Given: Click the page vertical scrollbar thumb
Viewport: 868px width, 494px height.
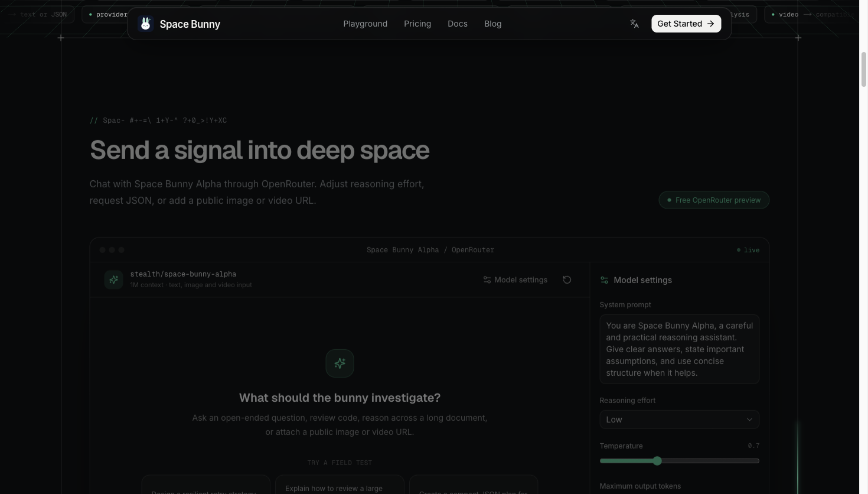Looking at the screenshot, I should pyautogui.click(x=863, y=70).
